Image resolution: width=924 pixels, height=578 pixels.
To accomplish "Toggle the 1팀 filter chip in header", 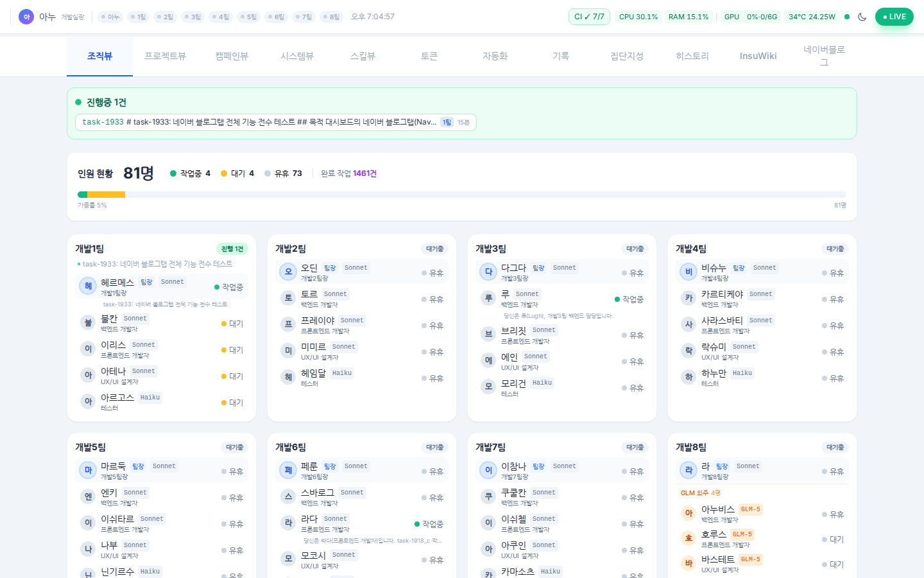I will [x=137, y=17].
